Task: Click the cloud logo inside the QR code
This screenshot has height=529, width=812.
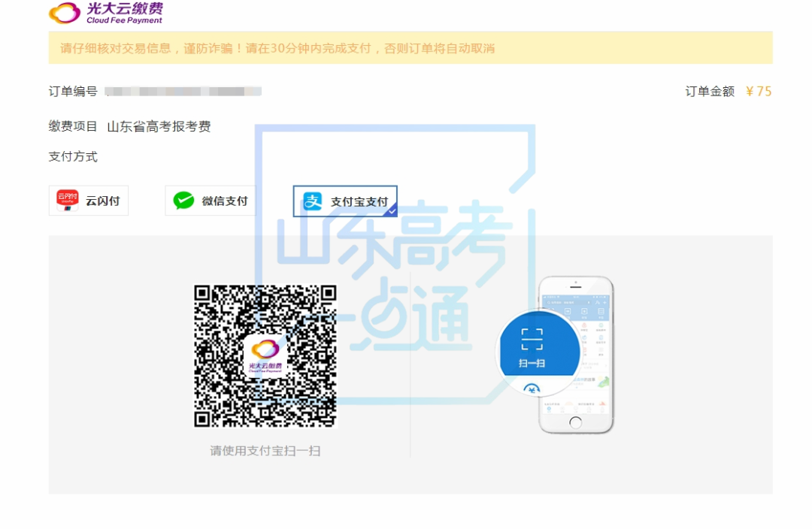Action: (x=265, y=355)
